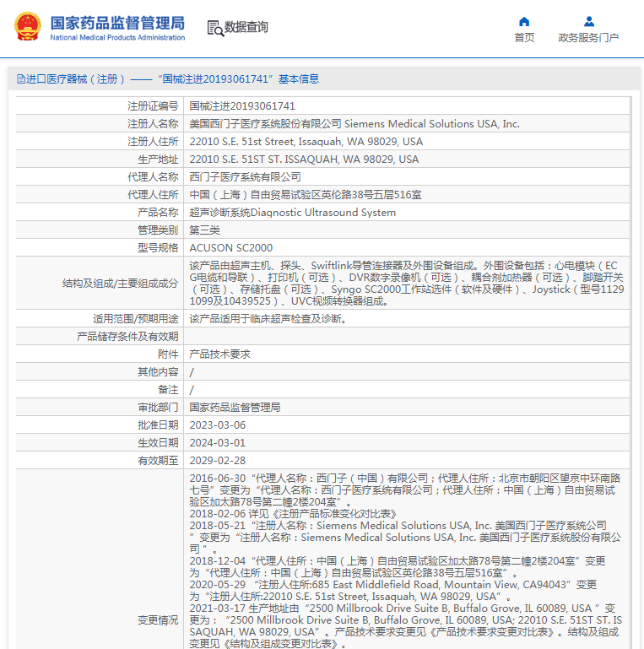Select production address 22010 S.E. 51ST ST. ISSAQUAH
This screenshot has height=649, width=644.
[304, 160]
